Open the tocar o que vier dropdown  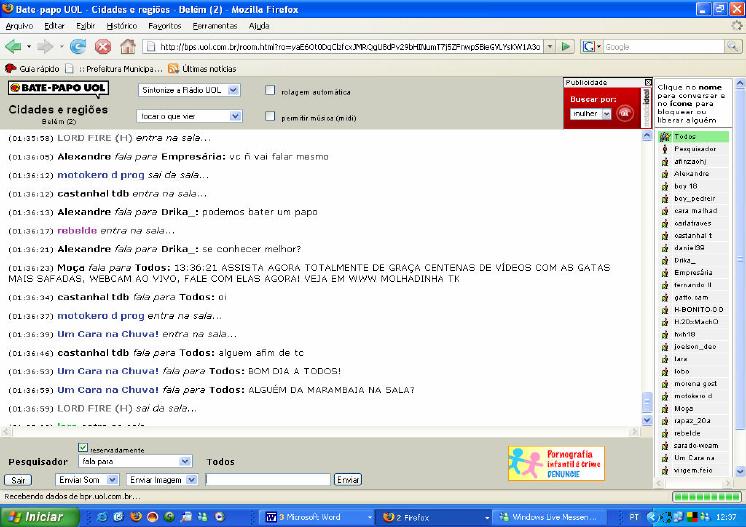(x=189, y=116)
